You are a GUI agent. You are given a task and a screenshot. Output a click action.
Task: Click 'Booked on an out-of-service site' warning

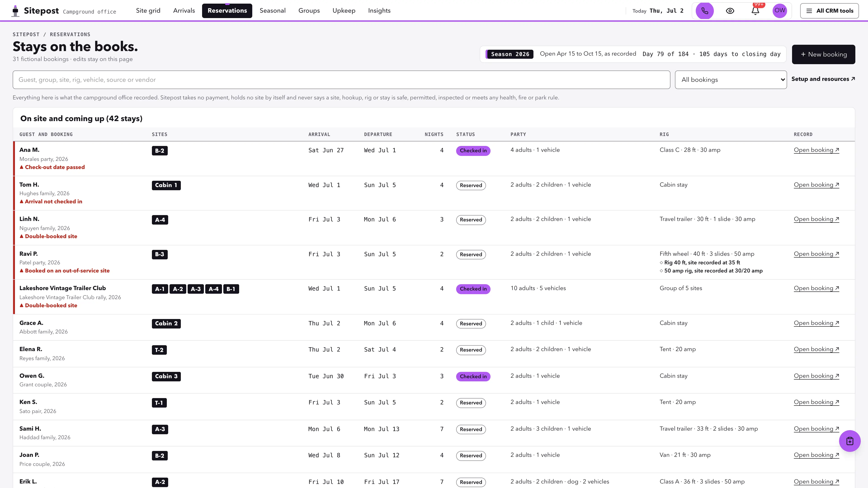coord(64,270)
